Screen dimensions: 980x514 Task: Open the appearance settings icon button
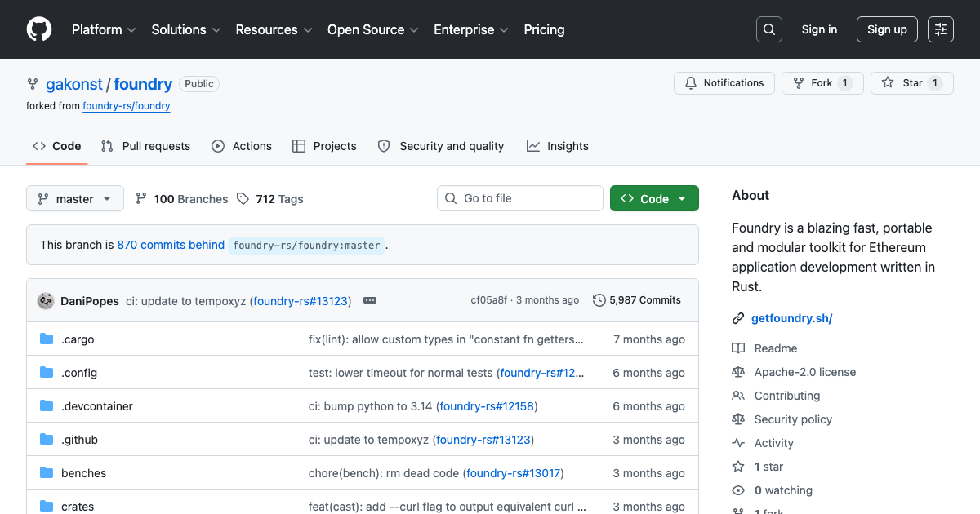pyautogui.click(x=941, y=29)
